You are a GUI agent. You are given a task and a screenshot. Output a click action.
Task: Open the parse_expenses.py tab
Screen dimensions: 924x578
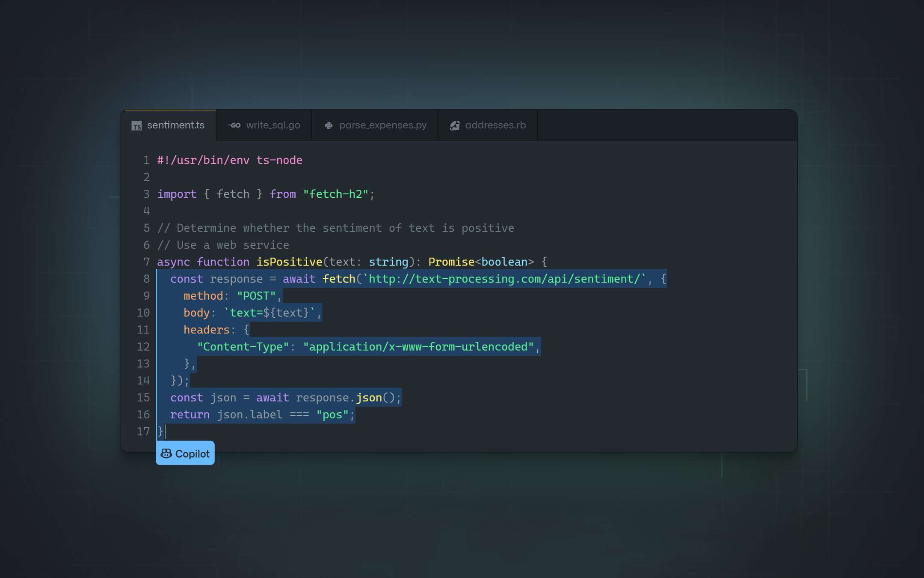(382, 125)
